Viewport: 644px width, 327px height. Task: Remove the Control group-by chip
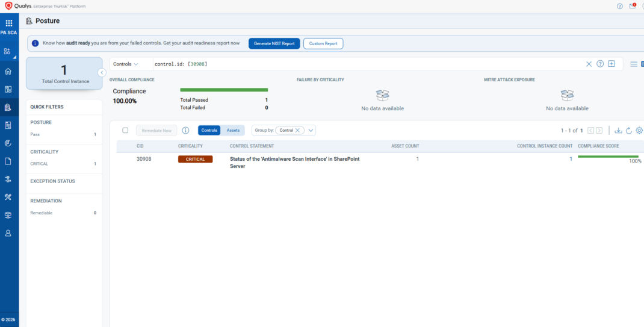click(297, 130)
